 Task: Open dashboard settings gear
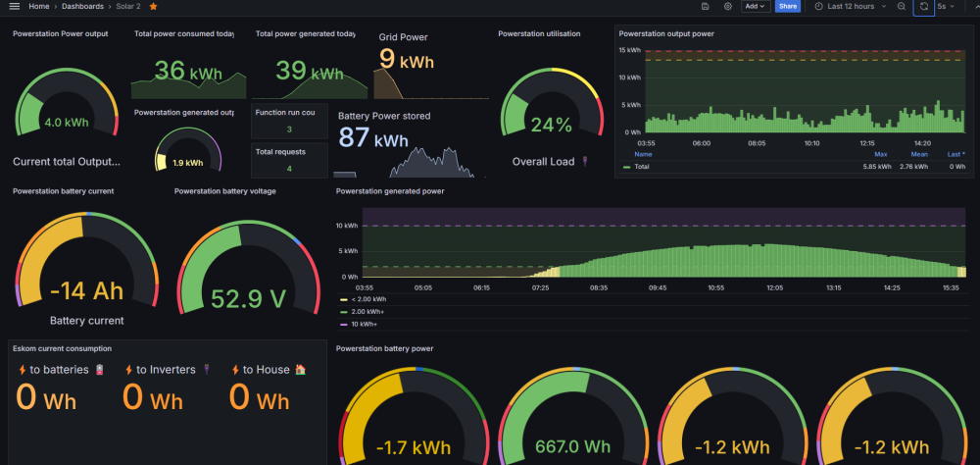727,6
